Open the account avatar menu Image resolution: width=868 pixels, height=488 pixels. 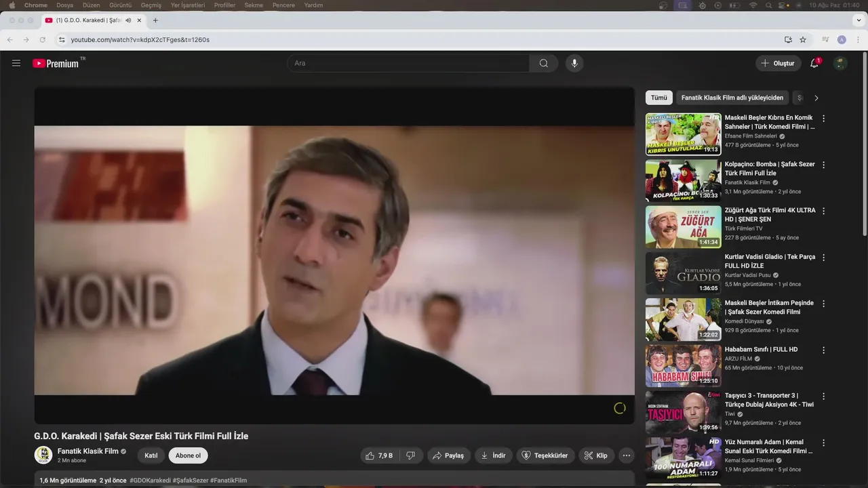tap(840, 63)
